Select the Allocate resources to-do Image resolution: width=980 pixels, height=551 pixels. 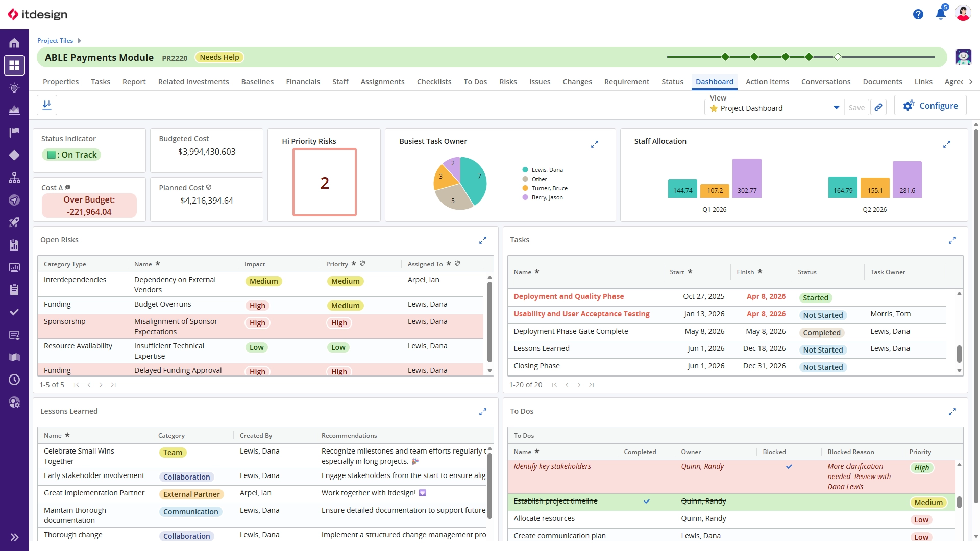point(731,519)
